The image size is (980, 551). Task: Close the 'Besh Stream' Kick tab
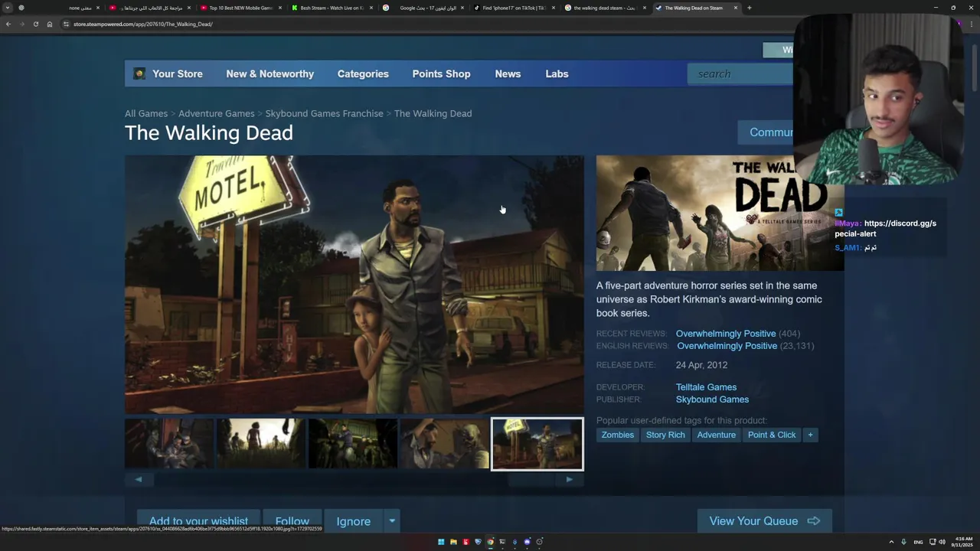click(x=371, y=8)
